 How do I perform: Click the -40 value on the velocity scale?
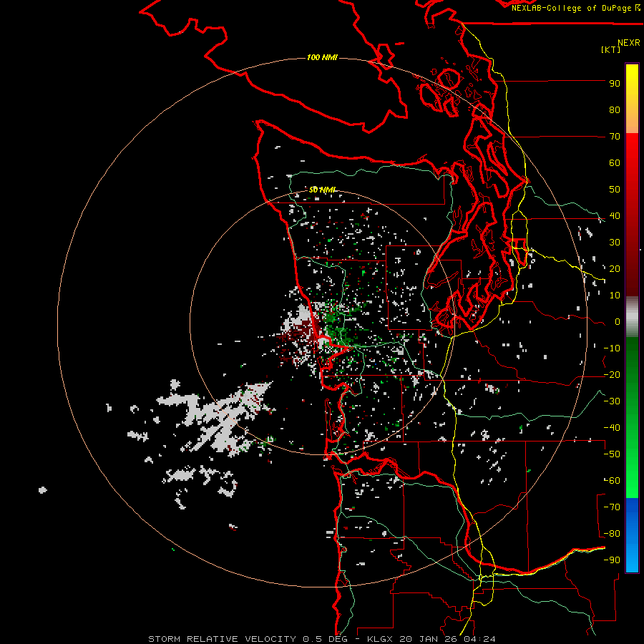(612, 428)
